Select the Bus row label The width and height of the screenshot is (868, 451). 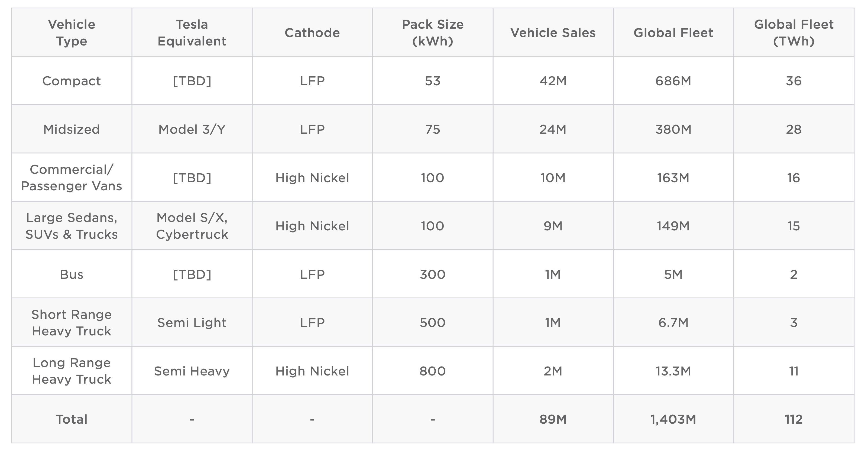(72, 274)
